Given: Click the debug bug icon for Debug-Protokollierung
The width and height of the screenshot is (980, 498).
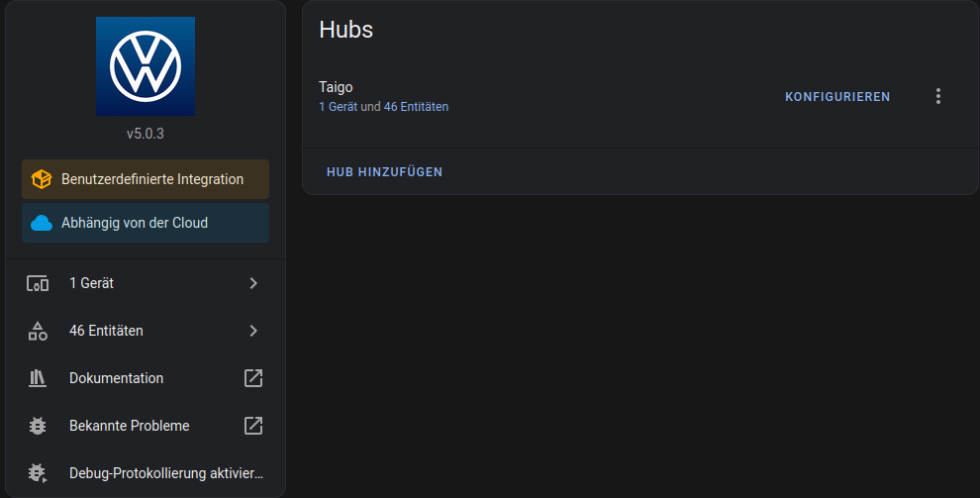Looking at the screenshot, I should tap(38, 473).
